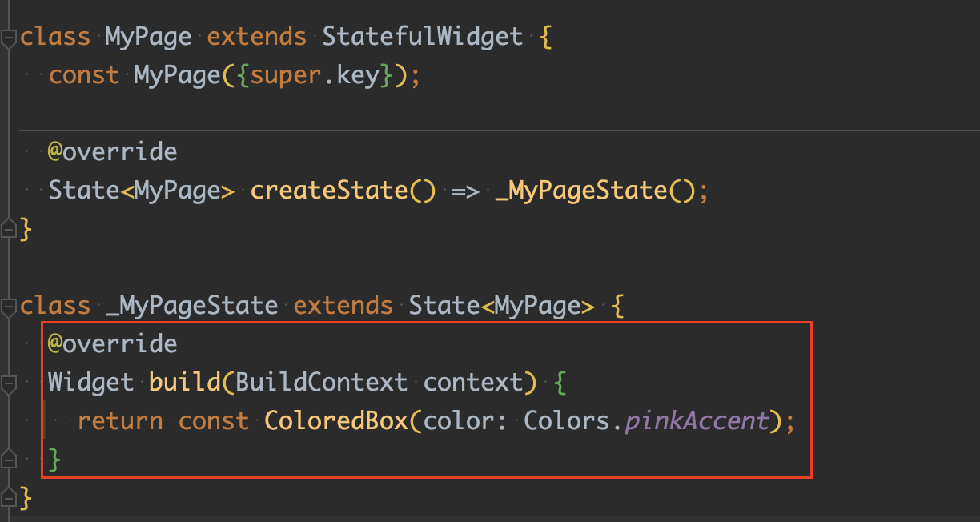Click the Widget return type

(x=90, y=382)
